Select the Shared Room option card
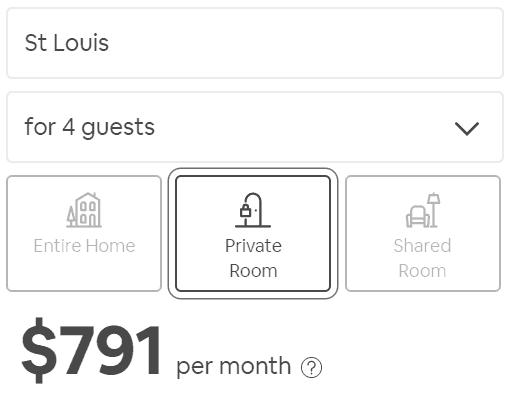The height and width of the screenshot is (396, 514). [x=423, y=233]
